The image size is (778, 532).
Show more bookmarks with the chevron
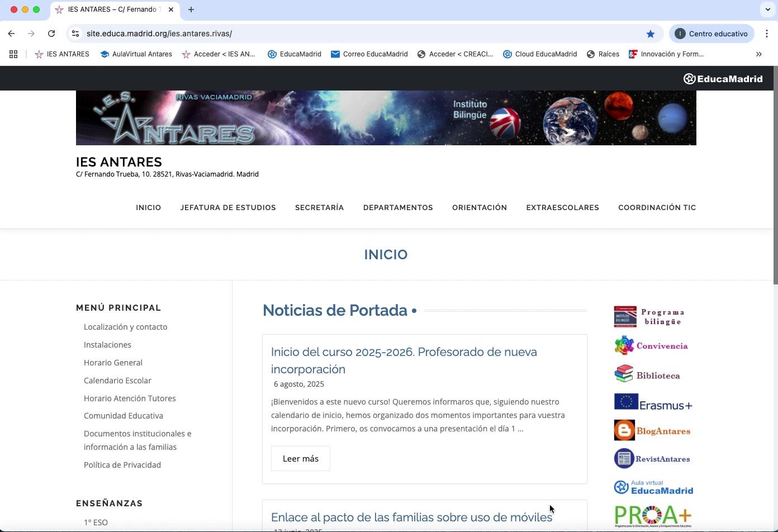pos(759,54)
